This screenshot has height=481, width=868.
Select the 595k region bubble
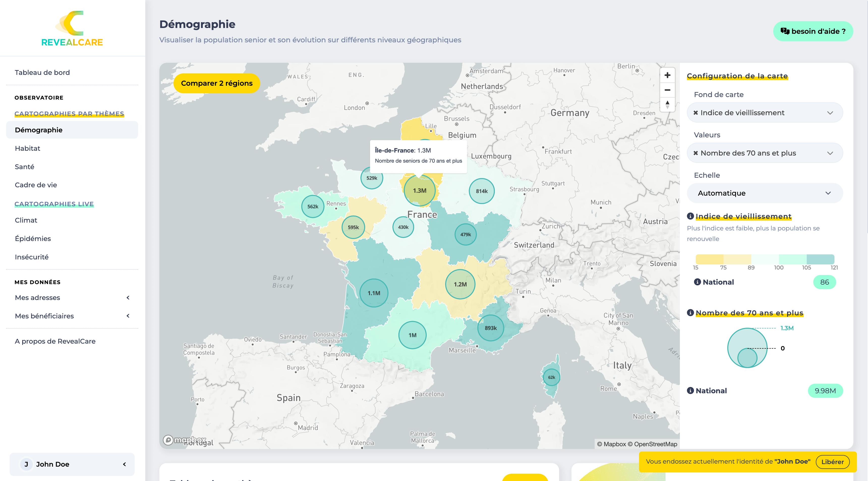[x=353, y=227]
